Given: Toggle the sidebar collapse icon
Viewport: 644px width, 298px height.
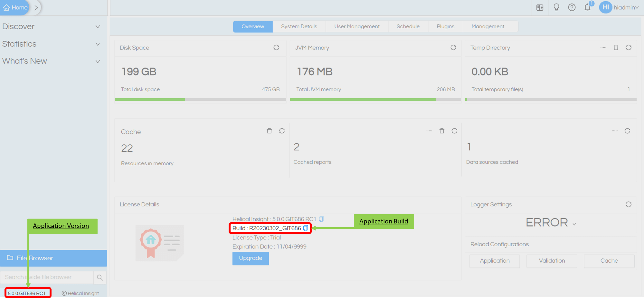Looking at the screenshot, I should tap(540, 7).
